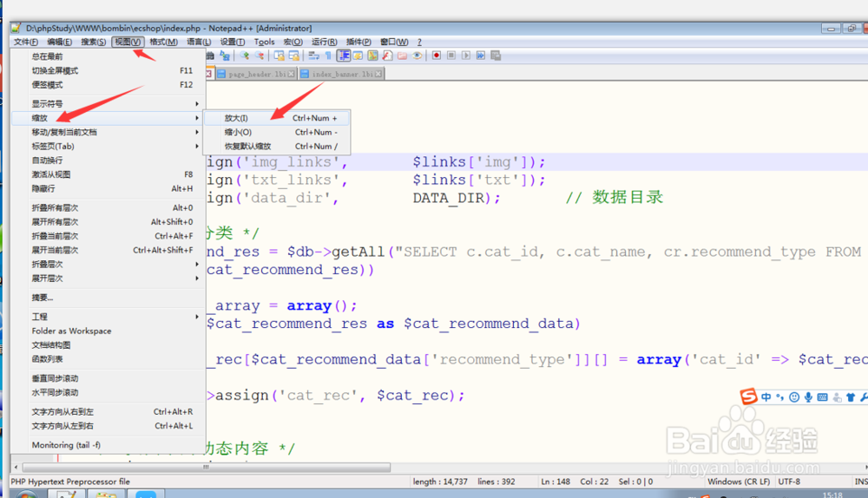The height and width of the screenshot is (498, 868).
Task: Toggle the Indent Guide toolbar icon
Action: coord(343,56)
